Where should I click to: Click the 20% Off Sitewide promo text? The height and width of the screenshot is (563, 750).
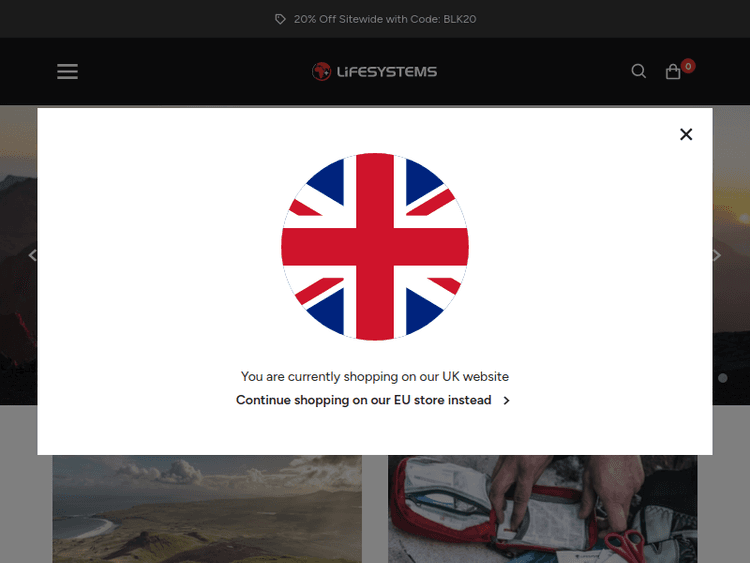(385, 19)
